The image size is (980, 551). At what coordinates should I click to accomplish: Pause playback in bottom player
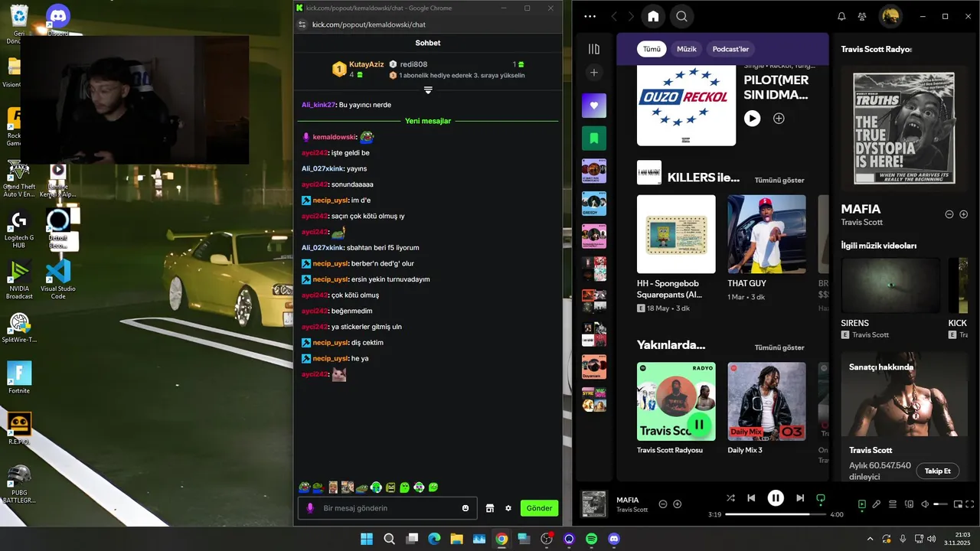[776, 498]
